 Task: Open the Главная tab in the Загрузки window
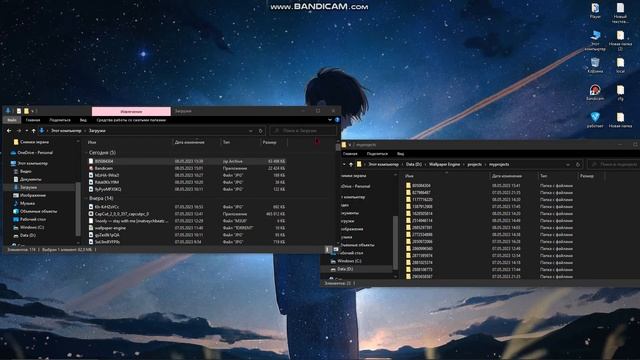(x=33, y=120)
